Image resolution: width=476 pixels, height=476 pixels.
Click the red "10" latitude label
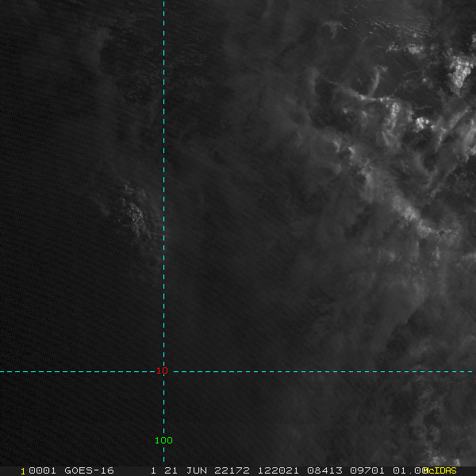pyautogui.click(x=162, y=370)
